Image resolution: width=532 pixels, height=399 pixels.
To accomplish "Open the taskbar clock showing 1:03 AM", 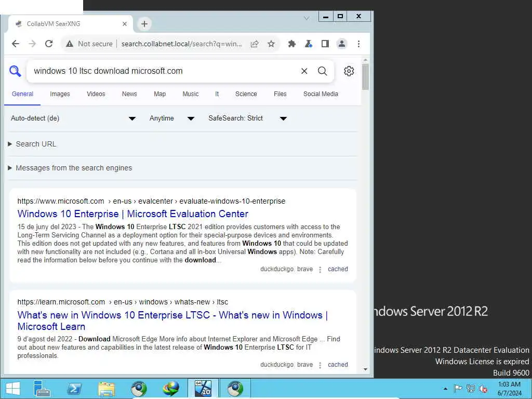I will click(509, 389).
